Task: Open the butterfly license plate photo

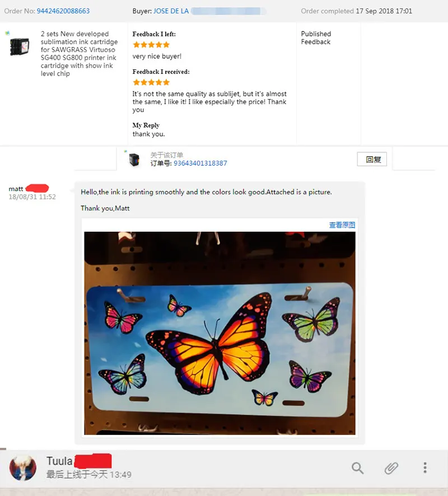Action: [x=220, y=333]
